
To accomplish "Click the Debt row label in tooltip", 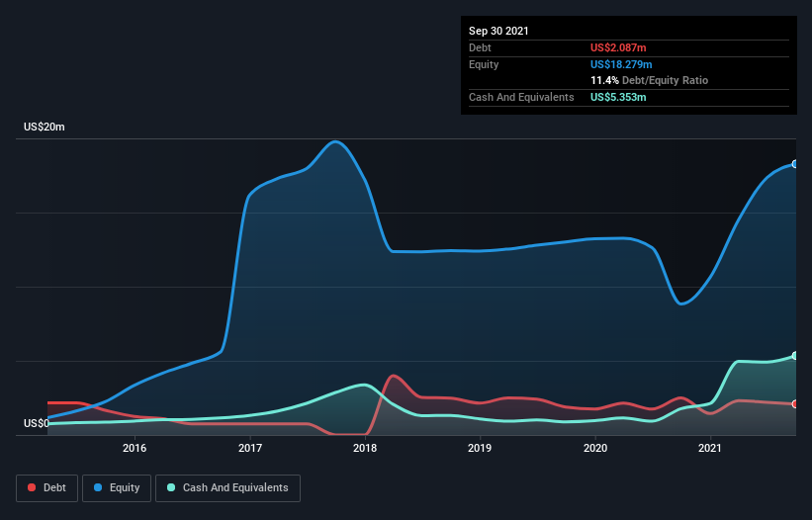I will pyautogui.click(x=480, y=47).
